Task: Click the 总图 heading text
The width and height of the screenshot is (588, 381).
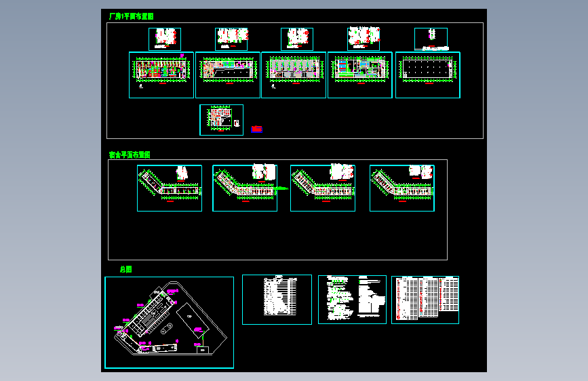Action: tap(126, 269)
